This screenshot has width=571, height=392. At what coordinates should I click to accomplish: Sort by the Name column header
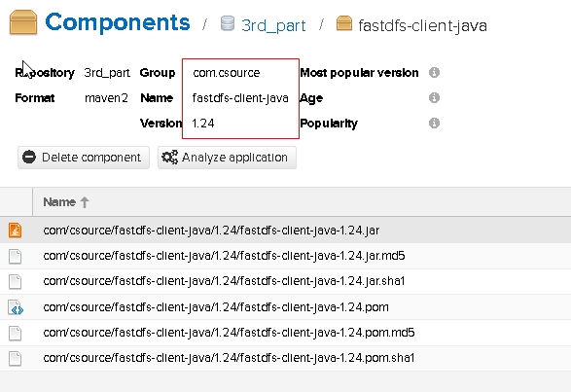[x=59, y=201]
